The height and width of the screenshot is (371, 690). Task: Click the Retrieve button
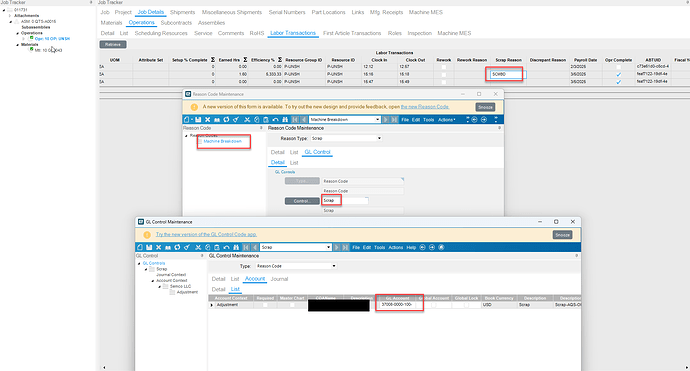click(x=113, y=44)
